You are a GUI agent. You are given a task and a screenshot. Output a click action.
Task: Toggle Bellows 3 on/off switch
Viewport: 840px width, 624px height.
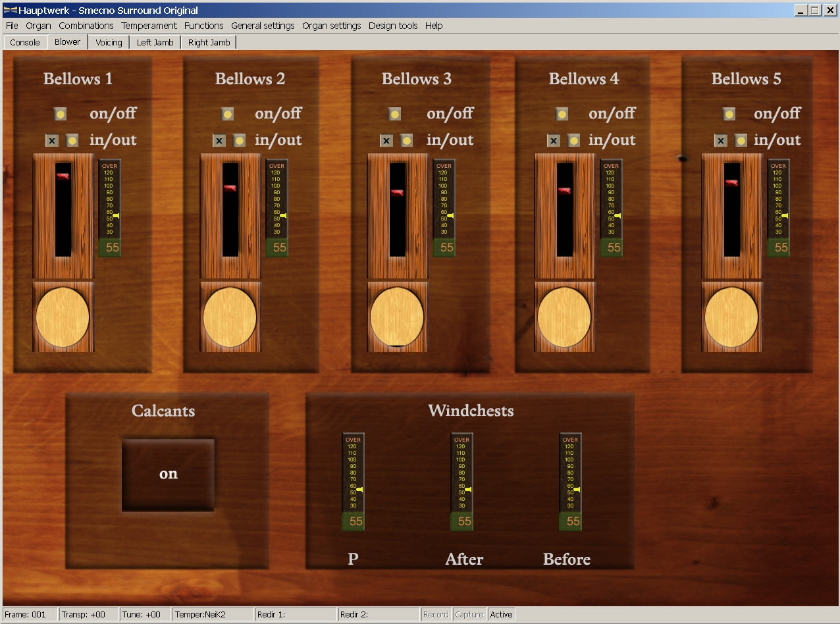[394, 114]
